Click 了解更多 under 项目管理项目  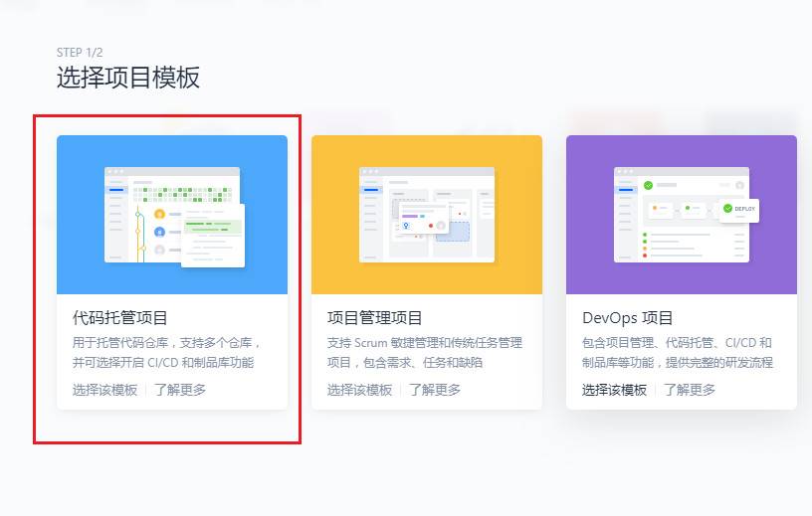pyautogui.click(x=435, y=390)
